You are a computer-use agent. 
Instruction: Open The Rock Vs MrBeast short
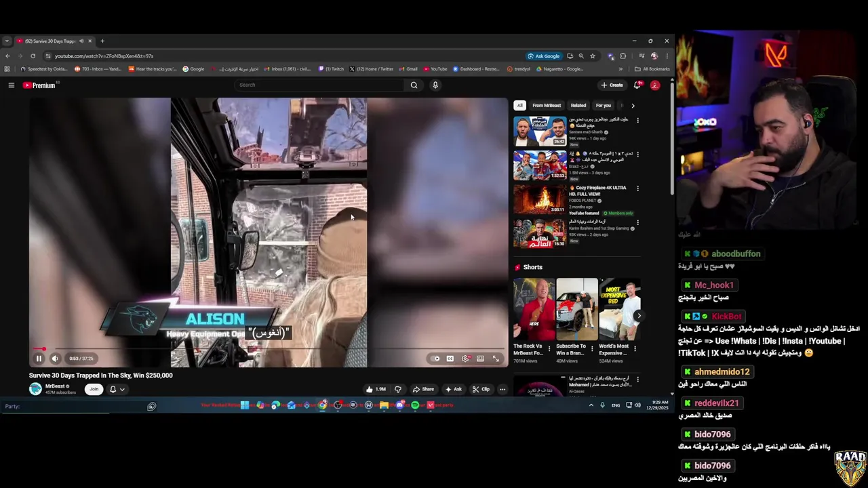(x=534, y=309)
